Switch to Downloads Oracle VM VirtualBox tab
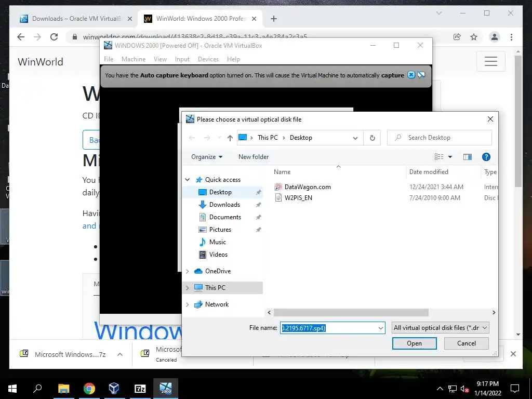Screen dimensions: 532x399 tap(75, 19)
